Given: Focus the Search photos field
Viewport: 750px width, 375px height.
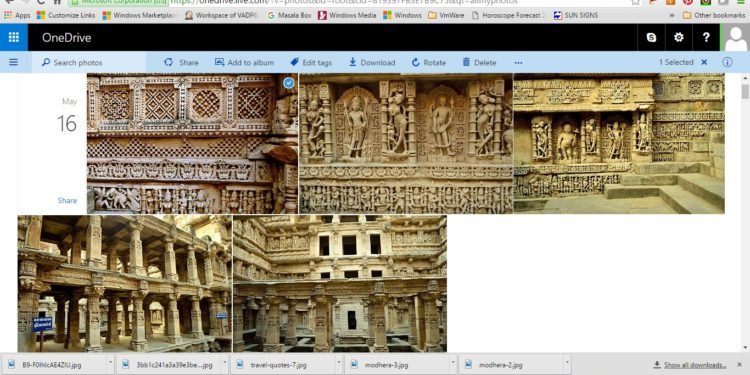Looking at the screenshot, I should [89, 63].
